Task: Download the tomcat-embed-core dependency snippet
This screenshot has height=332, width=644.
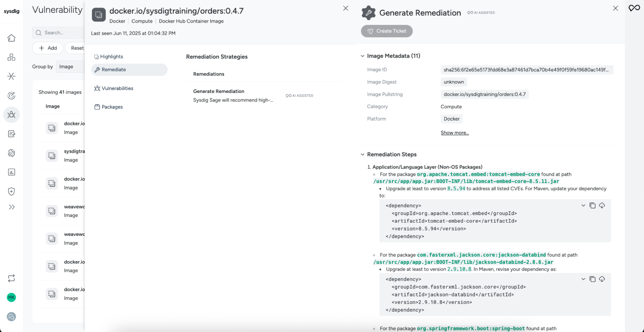Action: click(602, 206)
